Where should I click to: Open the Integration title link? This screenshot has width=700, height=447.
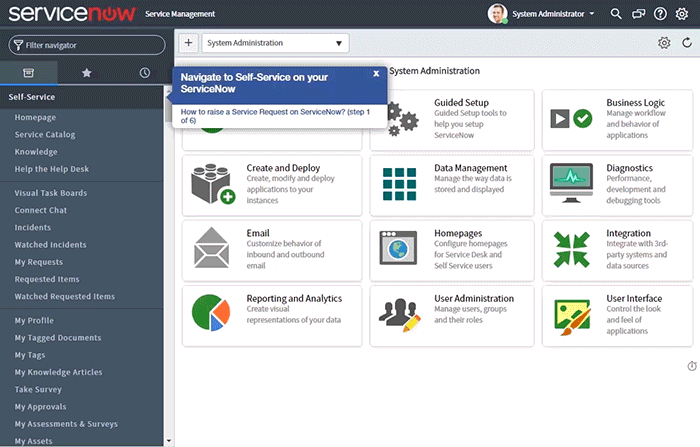click(629, 233)
